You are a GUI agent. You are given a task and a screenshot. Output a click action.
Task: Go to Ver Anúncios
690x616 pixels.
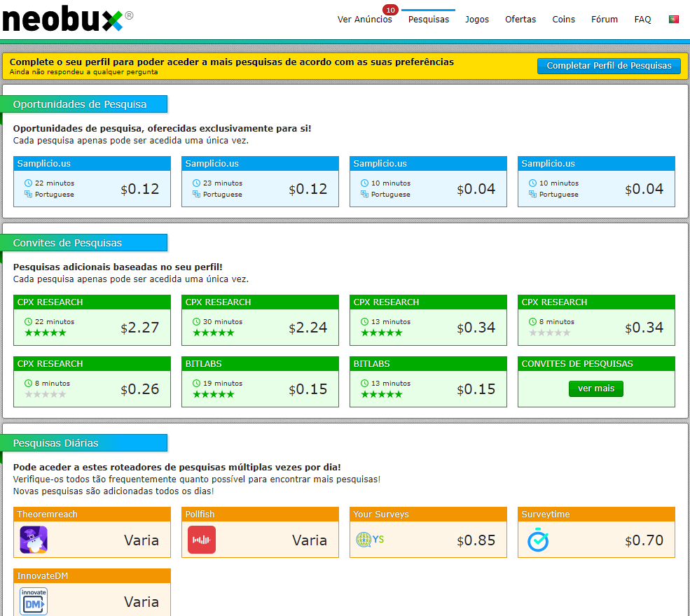pos(364,20)
